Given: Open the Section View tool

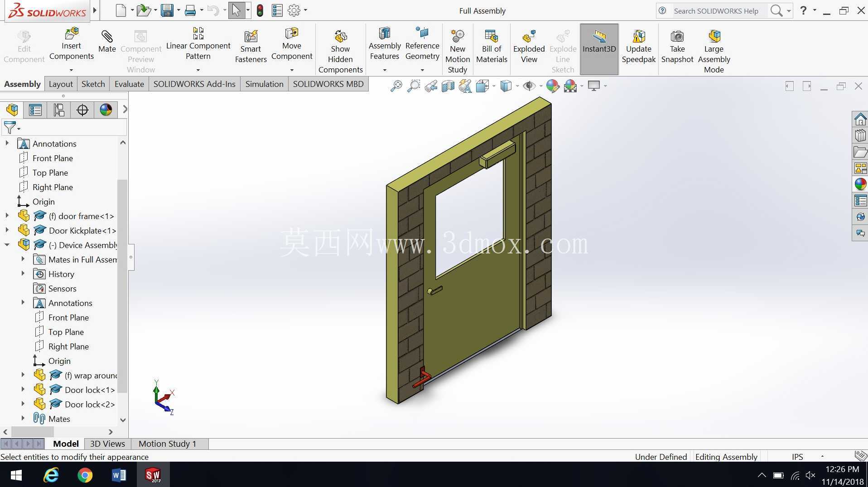Looking at the screenshot, I should pos(448,86).
